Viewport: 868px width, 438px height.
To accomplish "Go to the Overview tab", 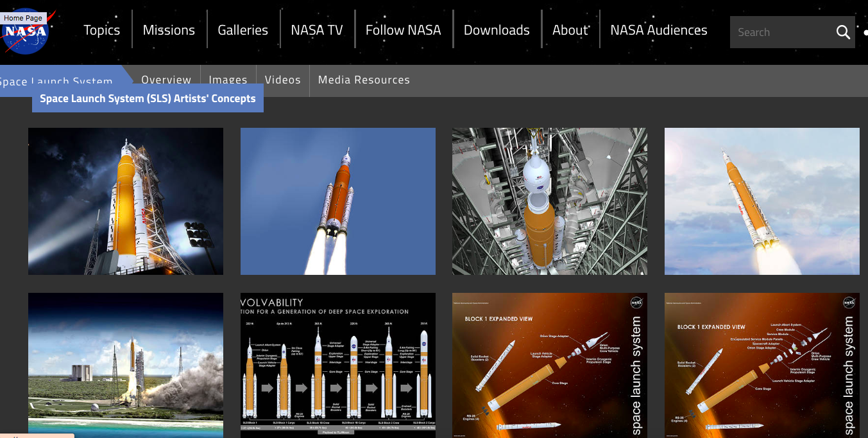I will point(166,80).
